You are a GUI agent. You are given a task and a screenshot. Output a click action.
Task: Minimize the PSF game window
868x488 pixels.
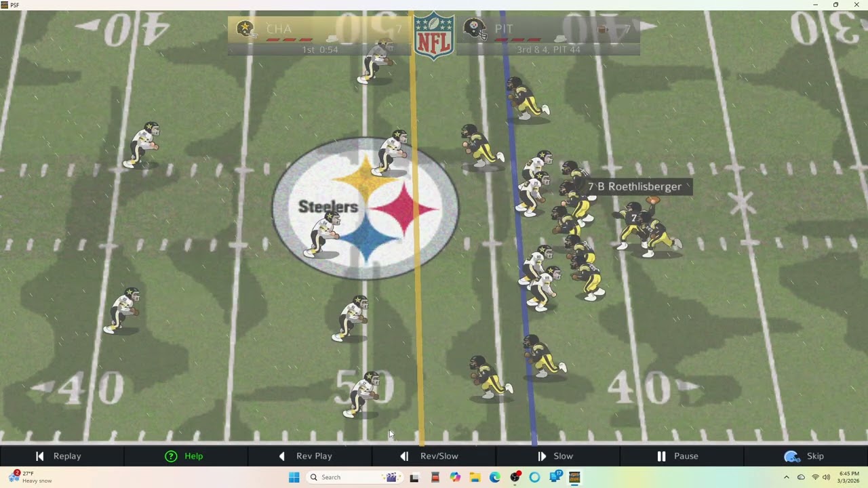815,5
